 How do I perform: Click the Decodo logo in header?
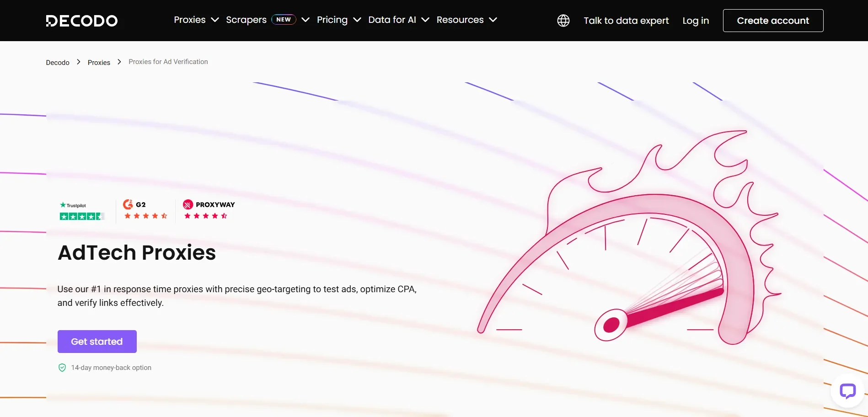point(82,21)
